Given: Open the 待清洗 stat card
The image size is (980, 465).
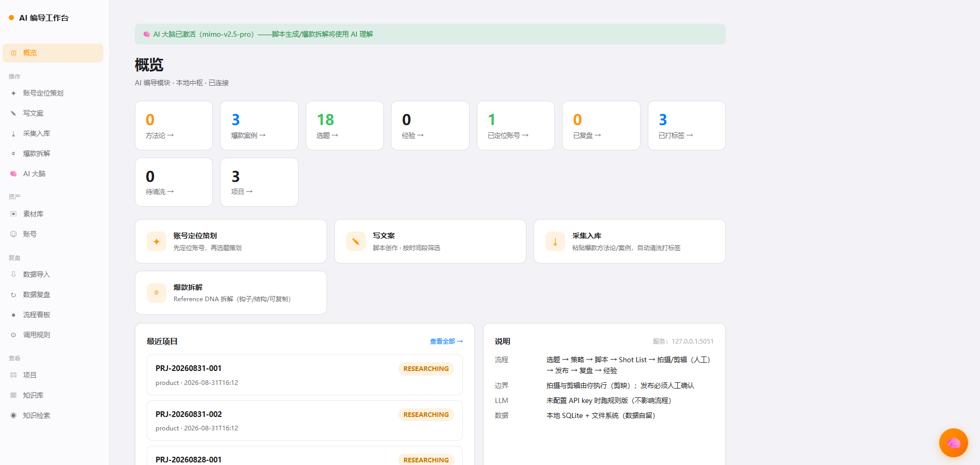Looking at the screenshot, I should pyautogui.click(x=174, y=182).
